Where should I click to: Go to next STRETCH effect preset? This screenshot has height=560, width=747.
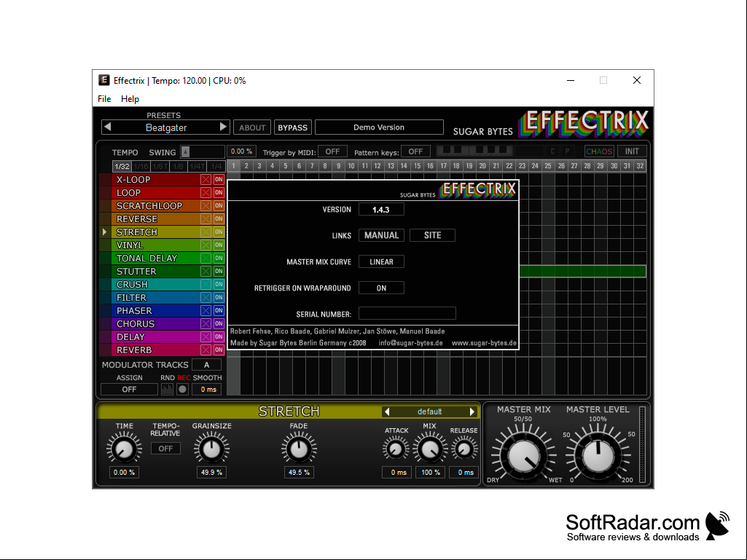click(472, 411)
